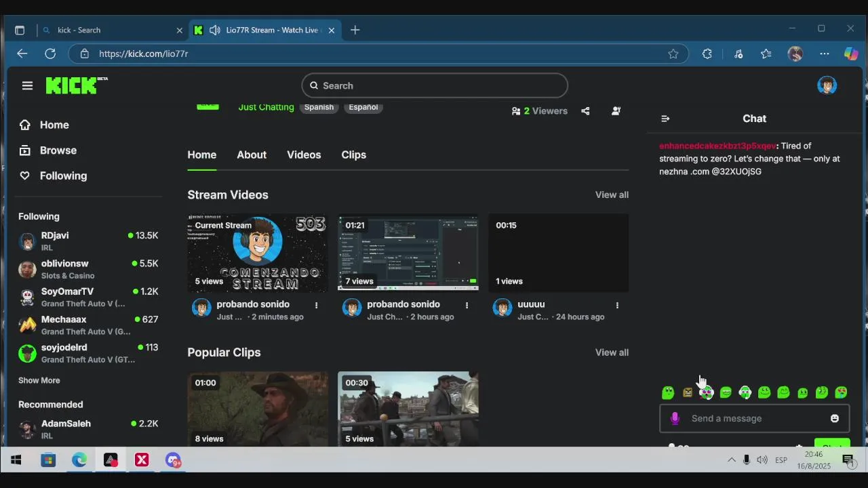Open the Videos tab
Image resolution: width=868 pixels, height=488 pixels.
tap(304, 155)
